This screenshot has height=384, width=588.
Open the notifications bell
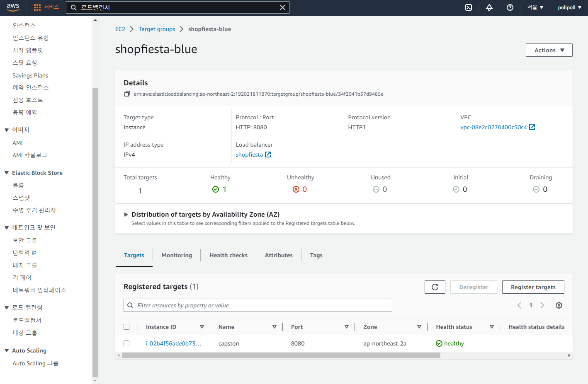489,7
